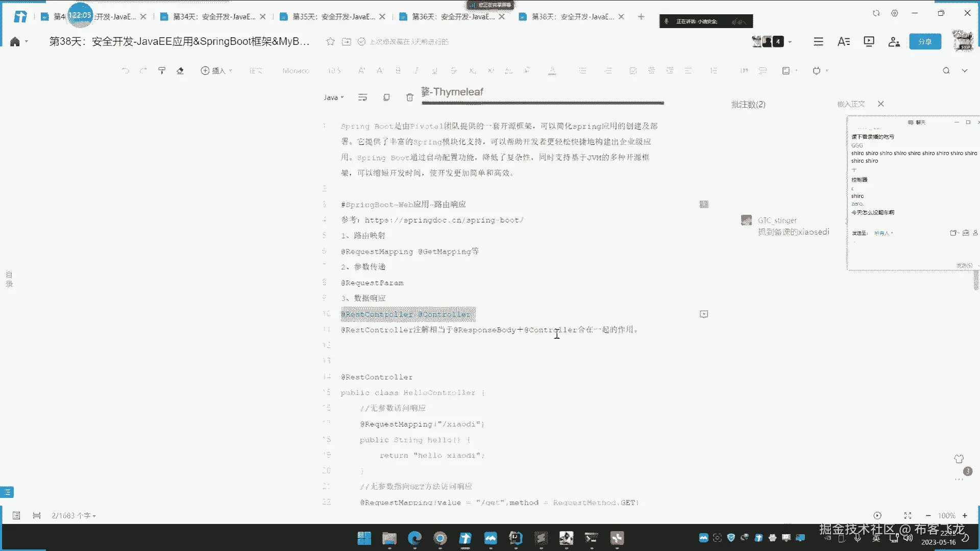Viewport: 980px width, 551px height.
Task: Zoom in with the plus button
Action: pos(965,515)
